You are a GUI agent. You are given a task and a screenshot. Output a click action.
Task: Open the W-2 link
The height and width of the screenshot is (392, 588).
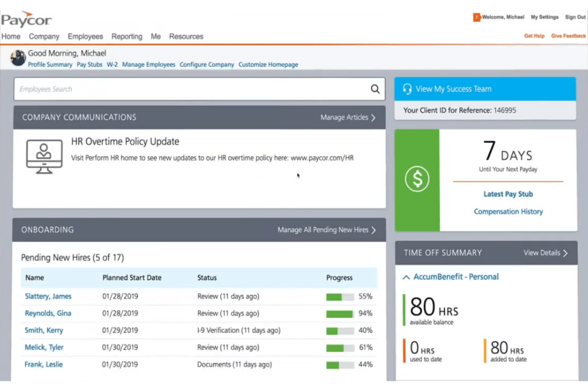click(112, 64)
